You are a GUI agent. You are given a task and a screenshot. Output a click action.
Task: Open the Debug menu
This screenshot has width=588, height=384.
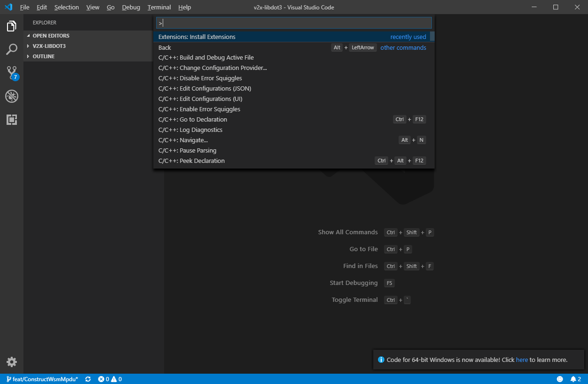point(131,8)
